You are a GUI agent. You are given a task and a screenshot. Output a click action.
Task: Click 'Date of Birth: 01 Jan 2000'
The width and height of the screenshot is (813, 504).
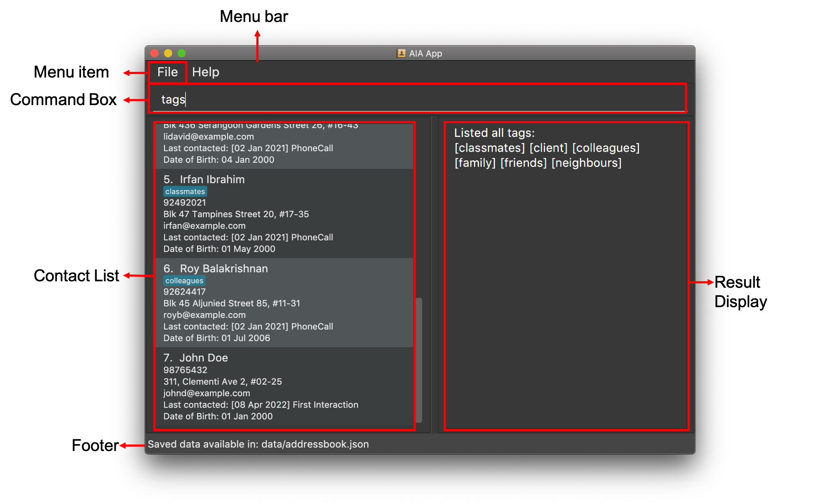tap(218, 417)
